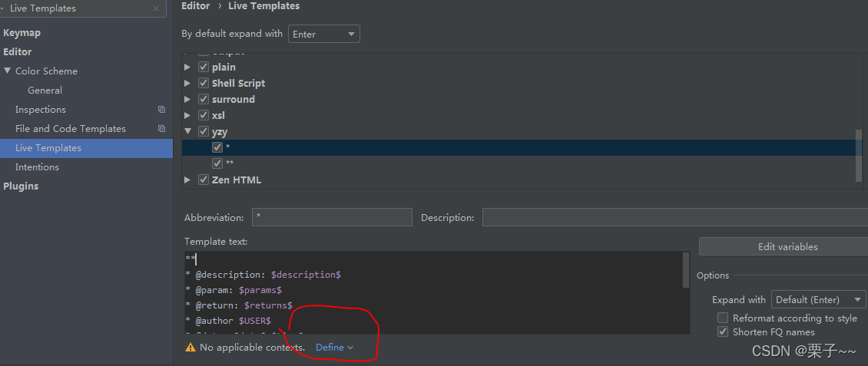Expand the Shell Script template group

(187, 83)
